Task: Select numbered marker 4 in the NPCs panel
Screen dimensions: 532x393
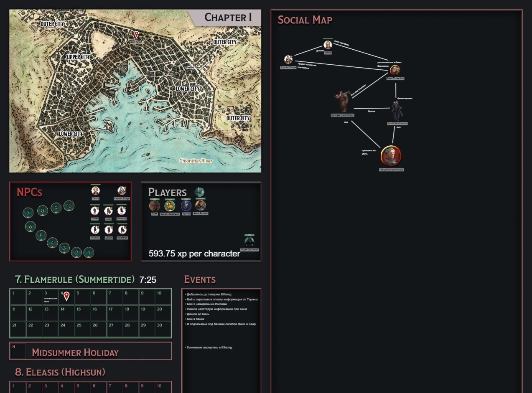Action: [52, 243]
